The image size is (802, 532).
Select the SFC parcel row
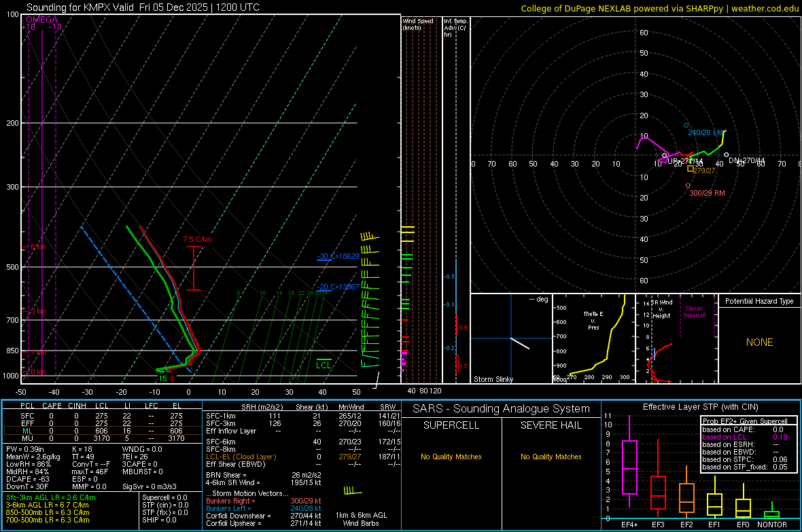(x=103, y=416)
